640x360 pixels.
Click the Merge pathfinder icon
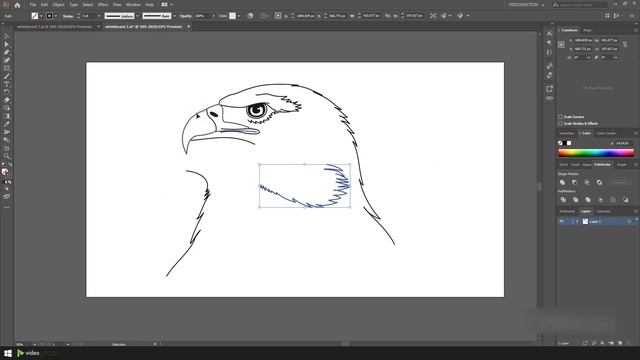(x=588, y=200)
